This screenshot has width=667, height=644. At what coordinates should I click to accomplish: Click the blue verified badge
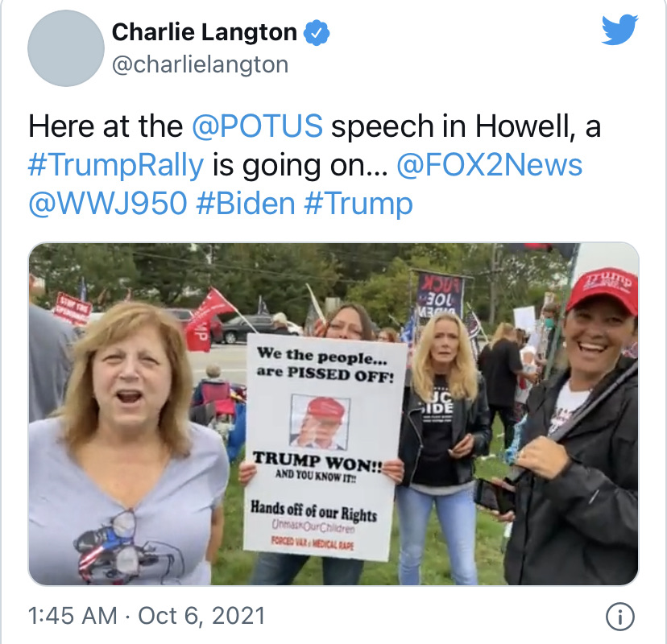click(317, 33)
